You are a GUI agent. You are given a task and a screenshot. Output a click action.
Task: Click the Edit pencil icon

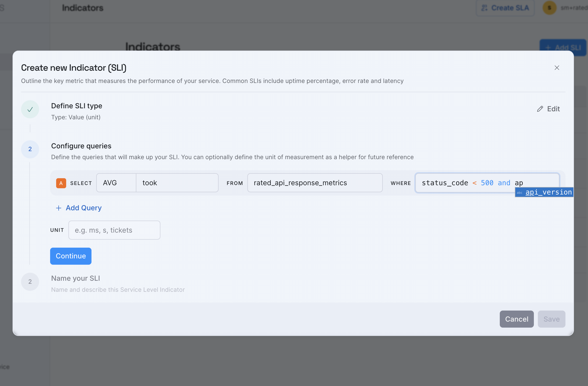540,109
